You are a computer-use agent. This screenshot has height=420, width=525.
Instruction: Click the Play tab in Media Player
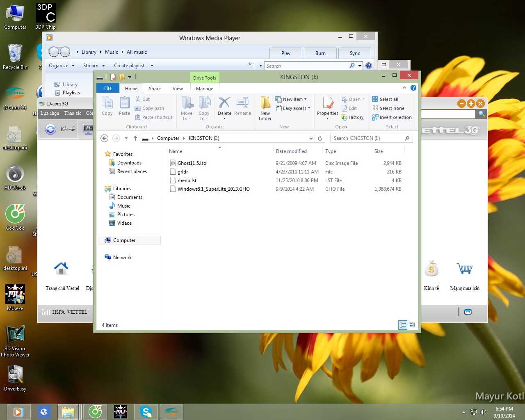(x=286, y=53)
